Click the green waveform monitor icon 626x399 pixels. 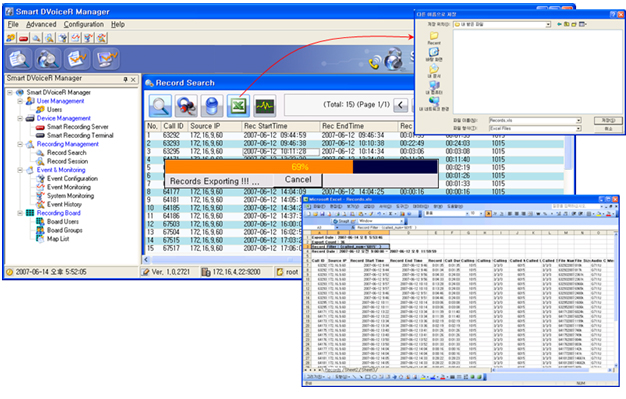pos(265,106)
